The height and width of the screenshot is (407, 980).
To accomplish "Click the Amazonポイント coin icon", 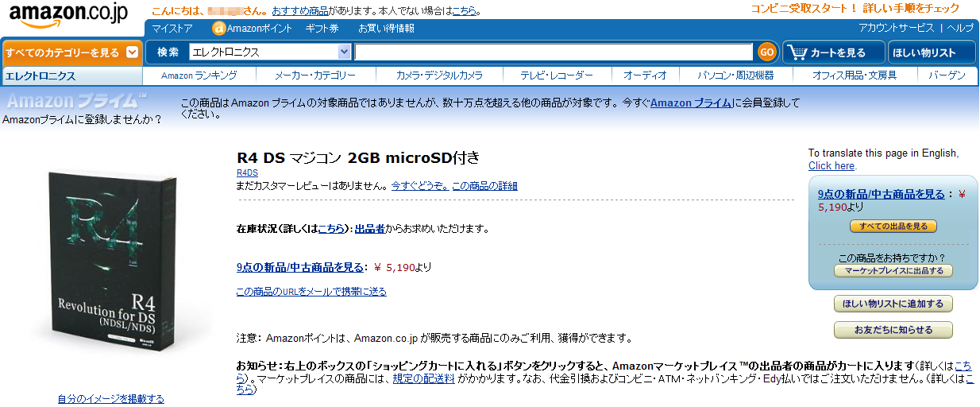I will coord(219,28).
